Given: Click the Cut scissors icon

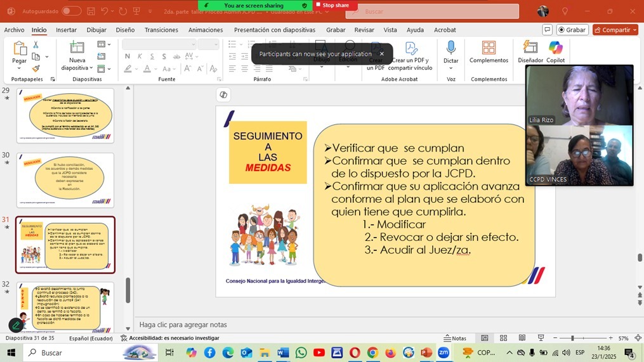Looking at the screenshot, I should pyautogui.click(x=36, y=45).
